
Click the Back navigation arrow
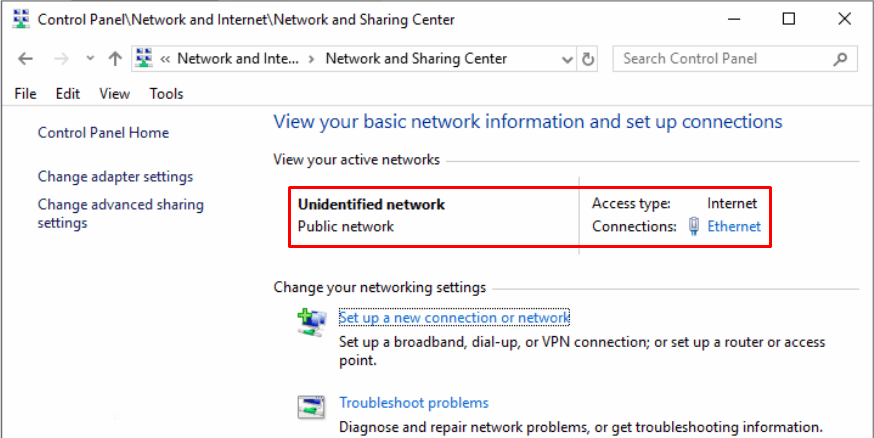(x=26, y=59)
